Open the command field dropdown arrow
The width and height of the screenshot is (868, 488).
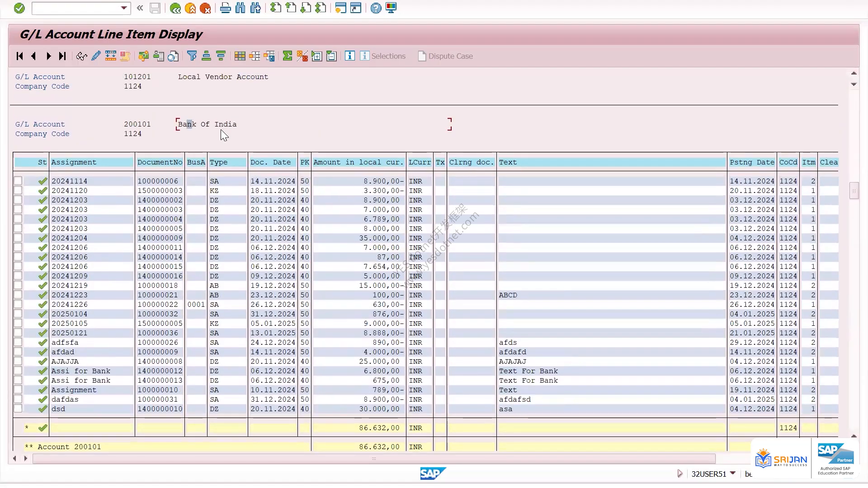tap(124, 8)
